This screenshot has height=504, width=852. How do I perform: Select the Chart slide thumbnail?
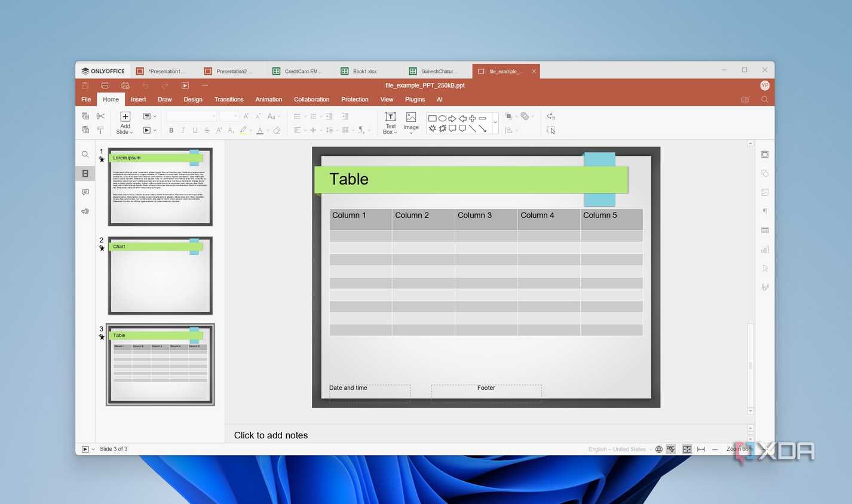click(160, 276)
